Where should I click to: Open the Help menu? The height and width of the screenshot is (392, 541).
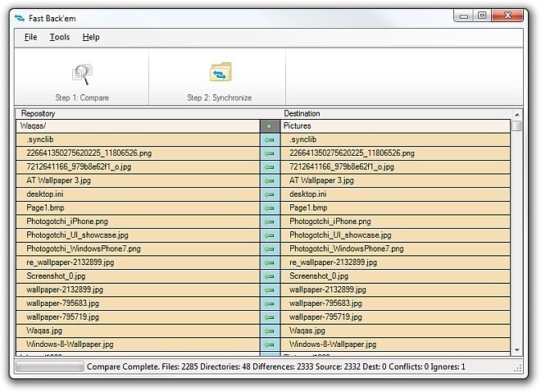pyautogui.click(x=91, y=37)
